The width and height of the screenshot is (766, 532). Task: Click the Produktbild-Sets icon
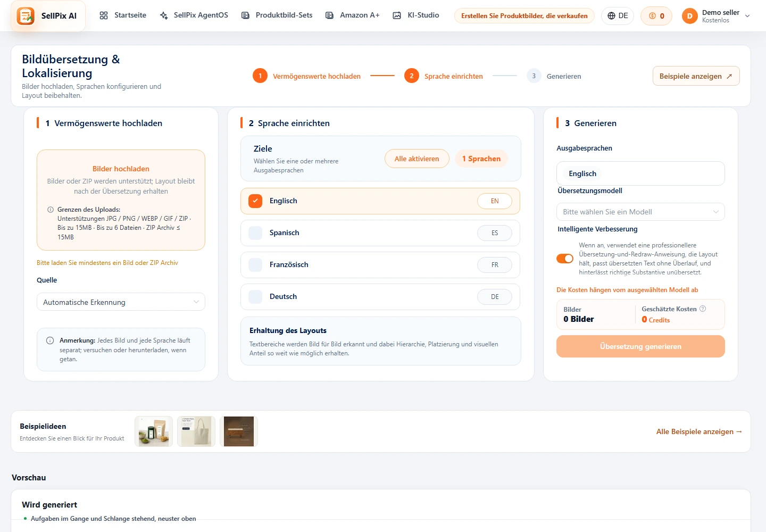(x=245, y=15)
